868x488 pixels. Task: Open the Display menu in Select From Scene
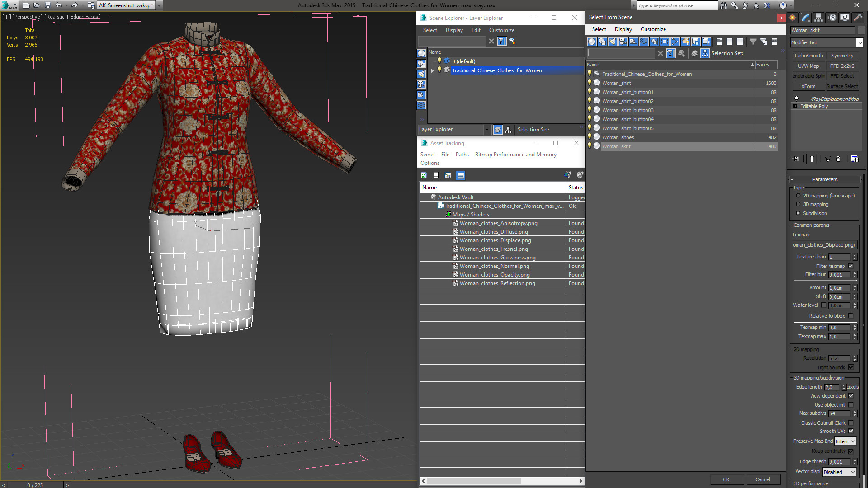623,29
